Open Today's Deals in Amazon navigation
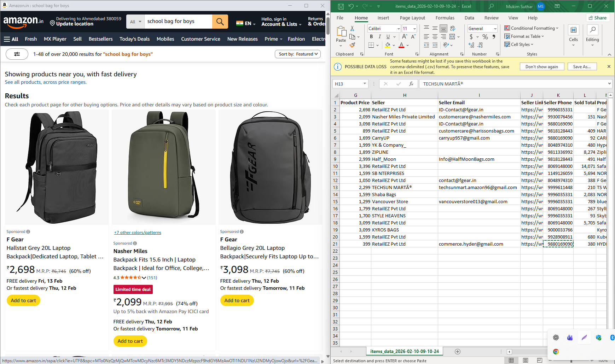Image resolution: width=615 pixels, height=364 pixels. tap(134, 39)
